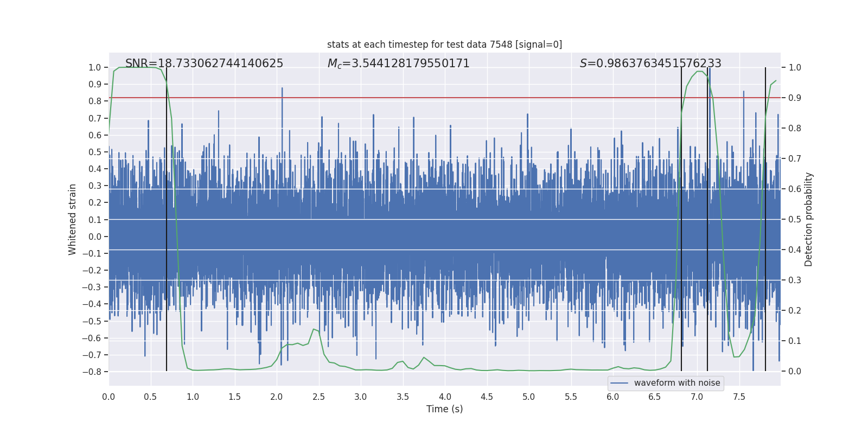Click the plot title mentioning test data 7548
This screenshot has width=868, height=434.
click(x=444, y=44)
